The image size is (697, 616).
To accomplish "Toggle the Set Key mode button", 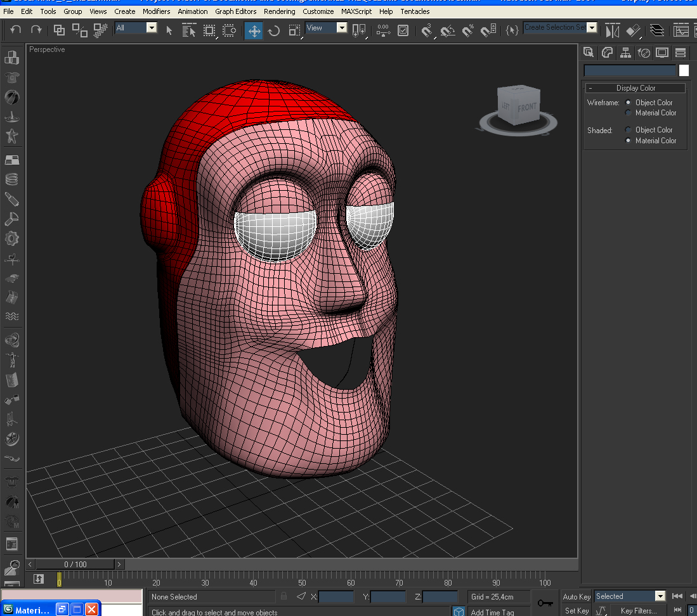I will [576, 611].
